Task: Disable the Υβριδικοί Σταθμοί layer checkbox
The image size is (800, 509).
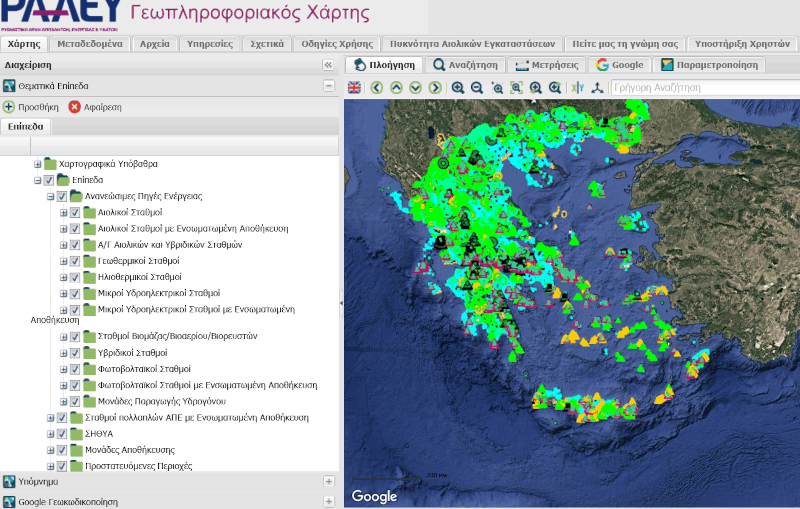Action: coord(75,353)
